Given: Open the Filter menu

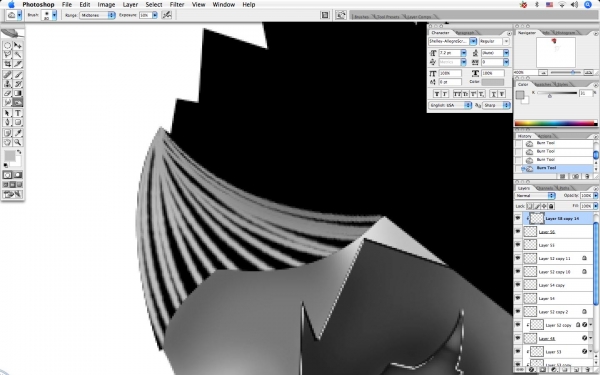Looking at the screenshot, I should tap(177, 5).
